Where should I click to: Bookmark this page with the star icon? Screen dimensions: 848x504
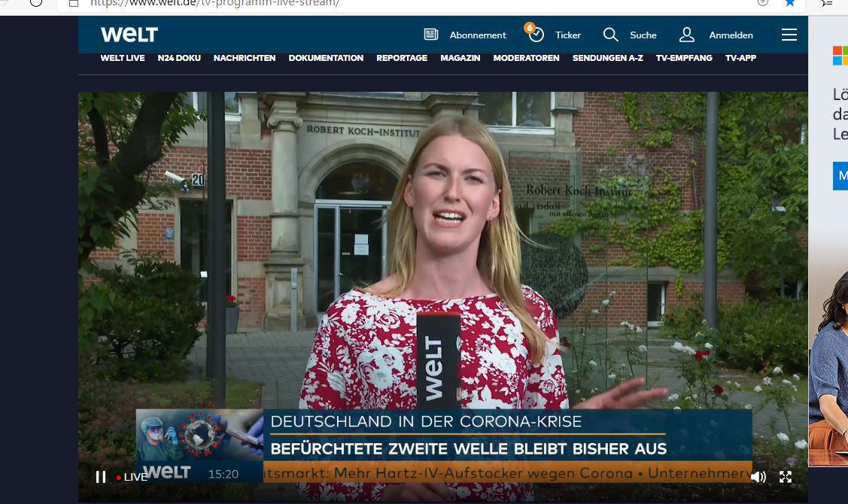tap(790, 3)
